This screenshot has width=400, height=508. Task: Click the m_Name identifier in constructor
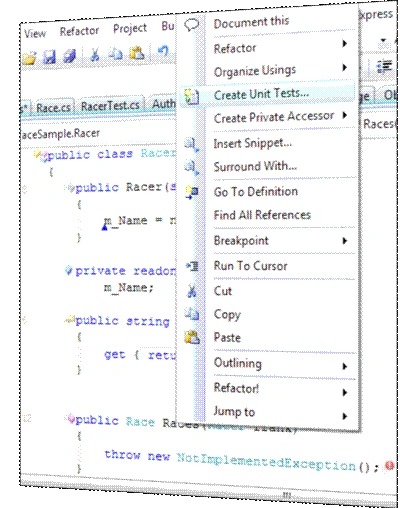[x=125, y=221]
